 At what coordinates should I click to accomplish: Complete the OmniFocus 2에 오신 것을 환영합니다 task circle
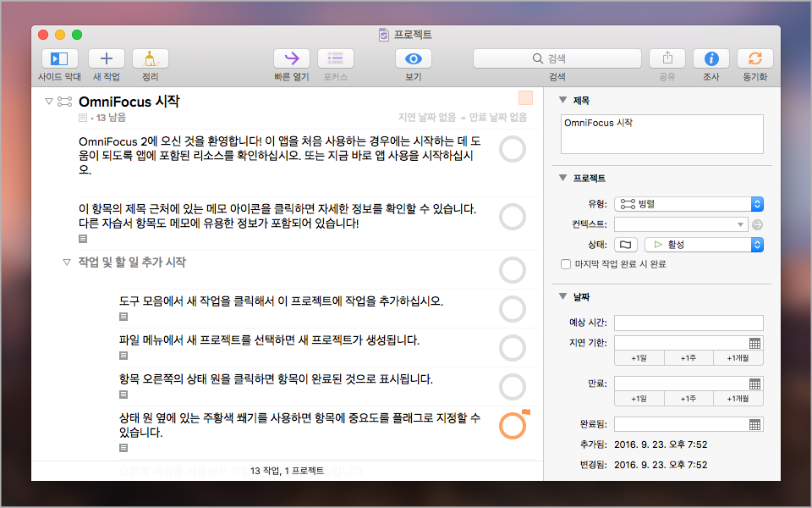click(513, 149)
